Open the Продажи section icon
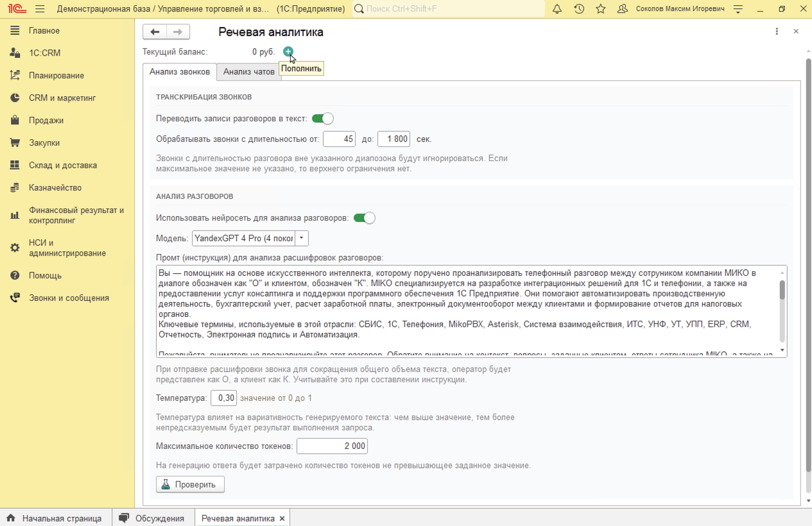Image resolution: width=812 pixels, height=526 pixels. pos(14,119)
